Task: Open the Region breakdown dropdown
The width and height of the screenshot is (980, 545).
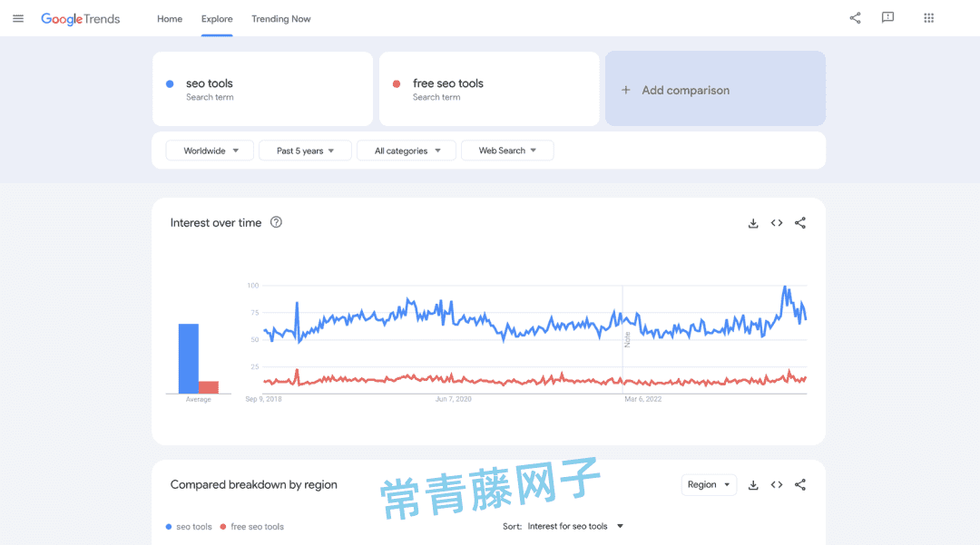Action: [x=709, y=484]
